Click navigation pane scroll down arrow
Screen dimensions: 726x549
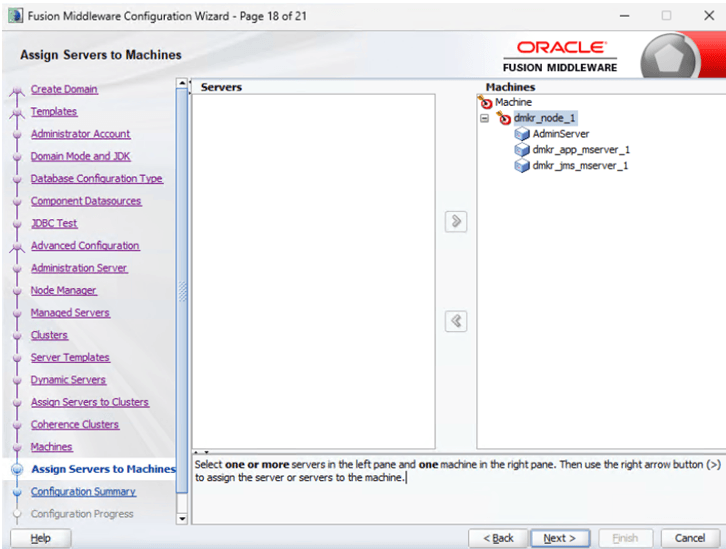tap(182, 519)
